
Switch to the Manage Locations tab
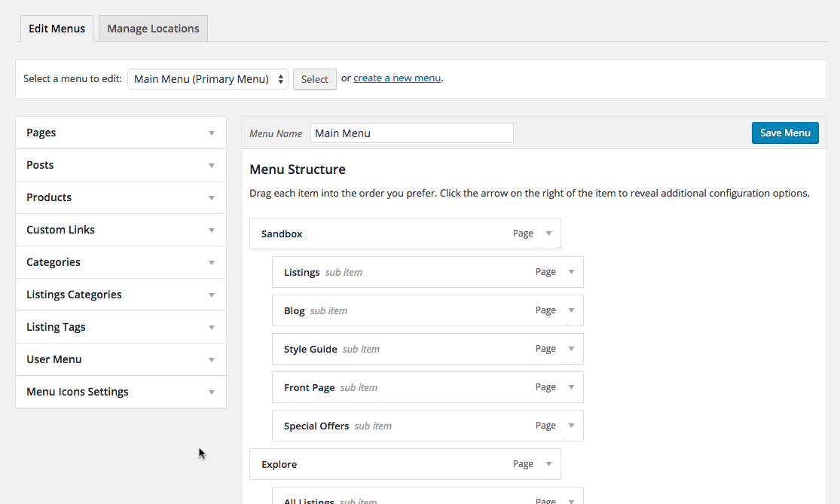[153, 28]
